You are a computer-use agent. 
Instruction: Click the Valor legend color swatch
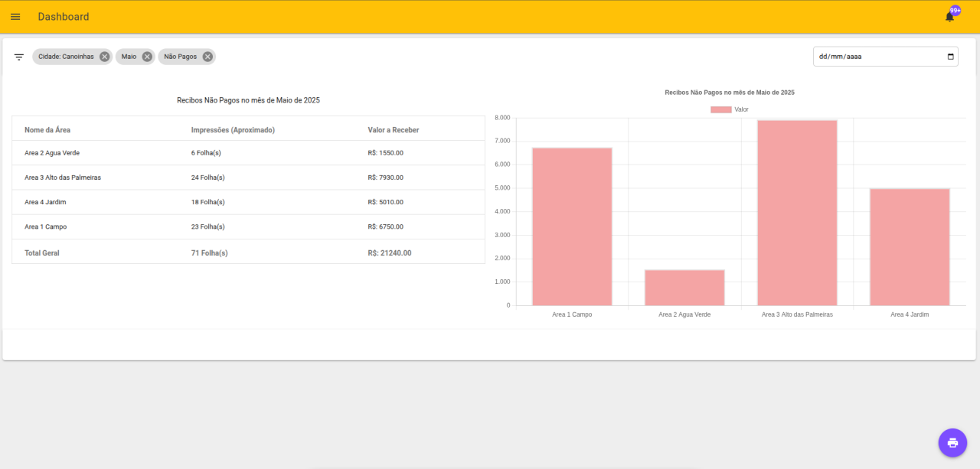pyautogui.click(x=720, y=109)
